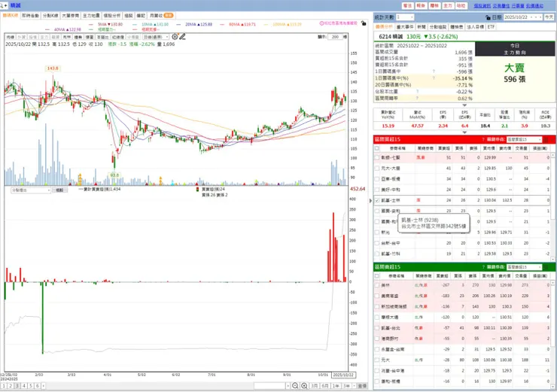Click the candle count field showing 200
Screen dimensions: 557x392
pos(336,37)
